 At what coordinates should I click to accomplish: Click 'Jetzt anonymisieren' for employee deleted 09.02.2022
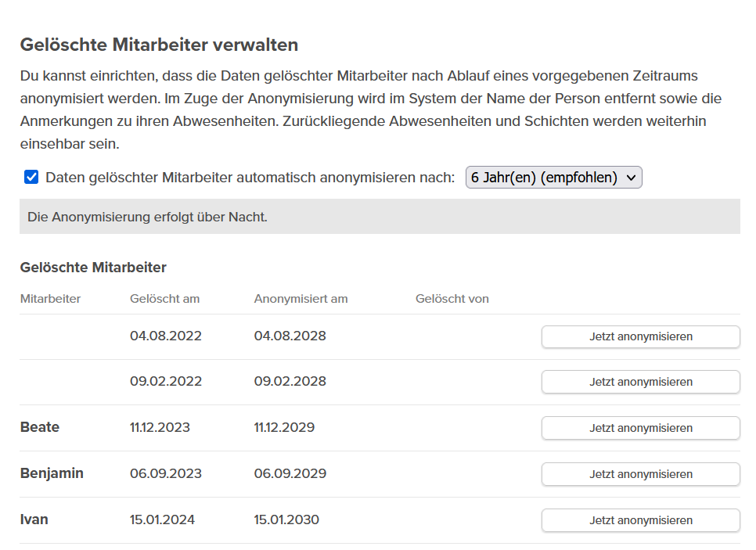[640, 382]
